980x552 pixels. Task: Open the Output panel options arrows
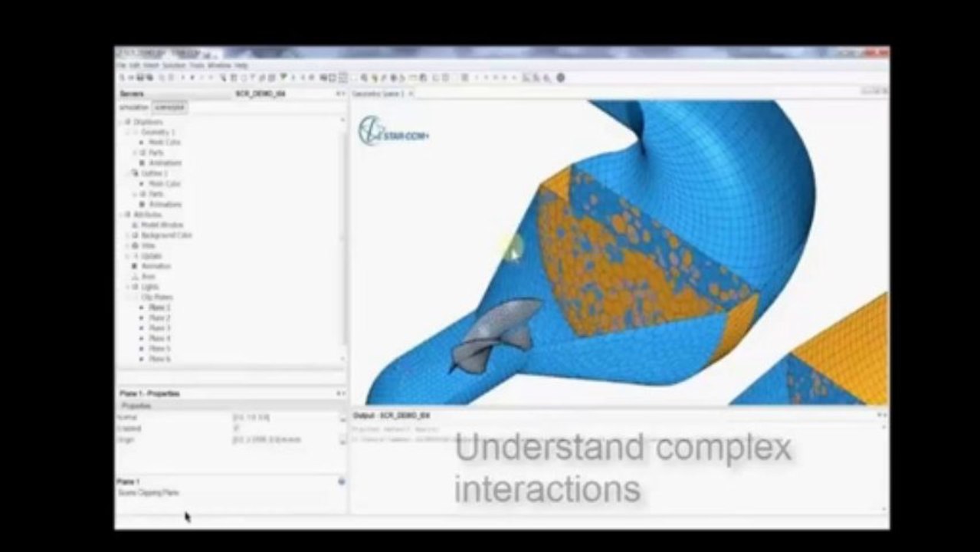point(882,415)
